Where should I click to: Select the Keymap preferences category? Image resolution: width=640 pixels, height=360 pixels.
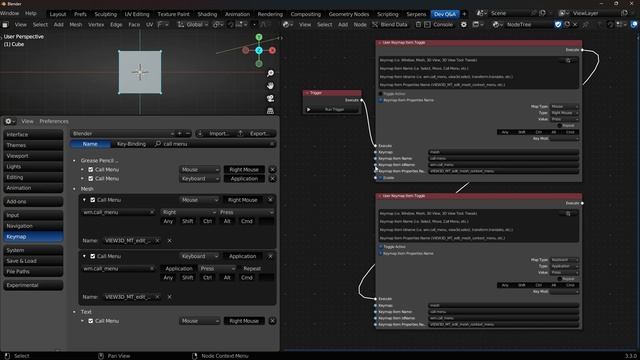33,236
